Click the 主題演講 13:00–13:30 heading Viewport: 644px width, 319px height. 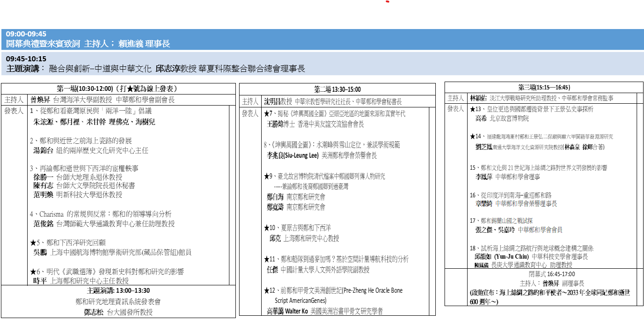(118, 291)
